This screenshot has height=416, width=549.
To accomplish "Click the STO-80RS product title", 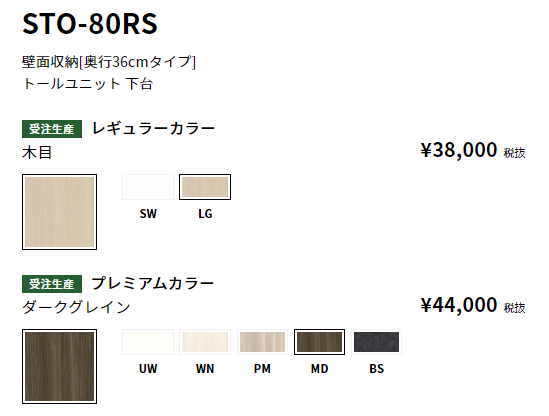I will [90, 24].
